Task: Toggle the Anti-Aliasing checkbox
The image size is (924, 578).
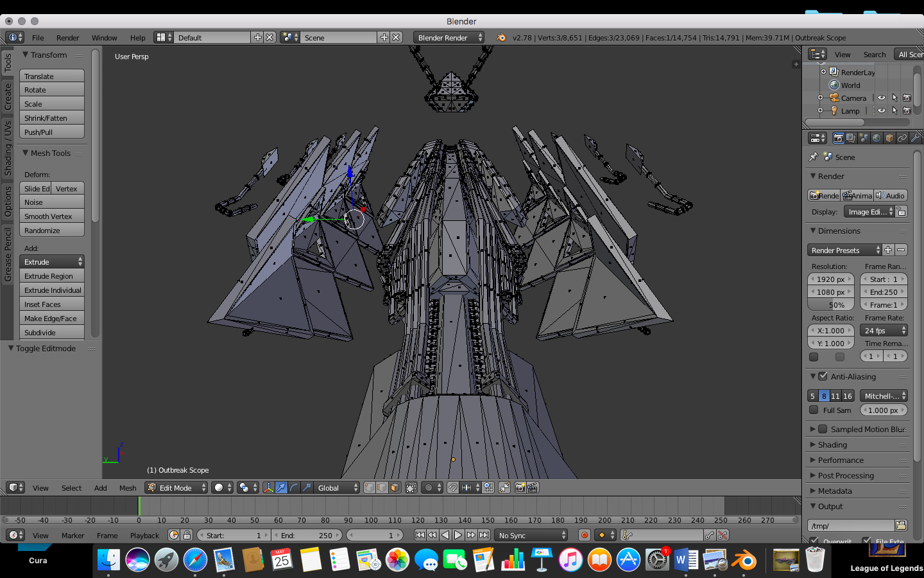Action: (823, 376)
